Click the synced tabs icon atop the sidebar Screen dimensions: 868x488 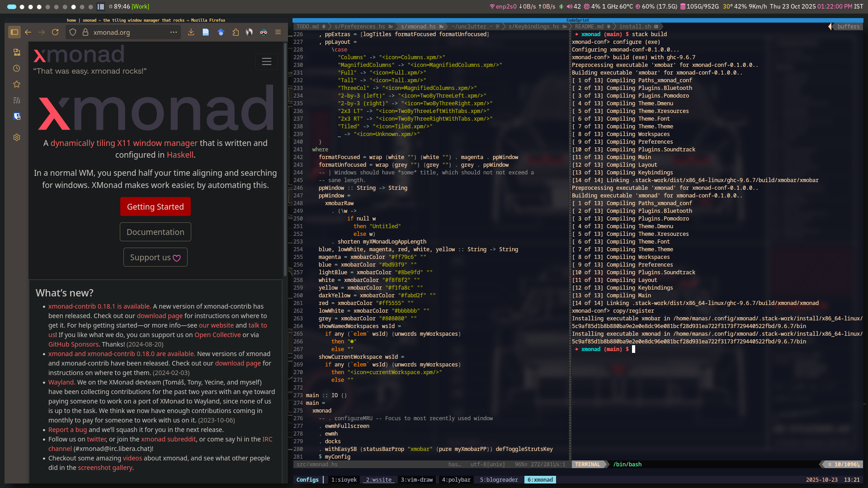(x=17, y=52)
